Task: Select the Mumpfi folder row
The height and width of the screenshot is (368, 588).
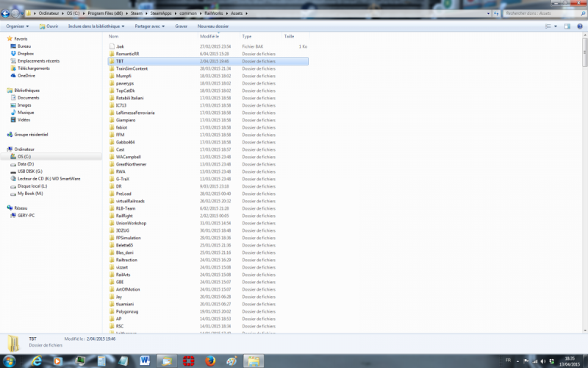Action: tap(208, 76)
